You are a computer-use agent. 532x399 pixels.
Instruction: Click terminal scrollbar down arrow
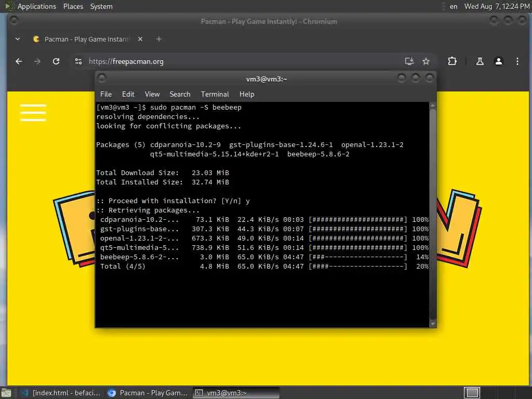pyautogui.click(x=433, y=324)
